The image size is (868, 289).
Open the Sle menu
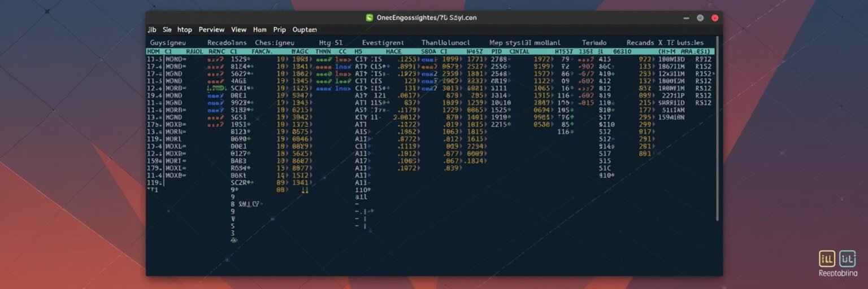[167, 29]
